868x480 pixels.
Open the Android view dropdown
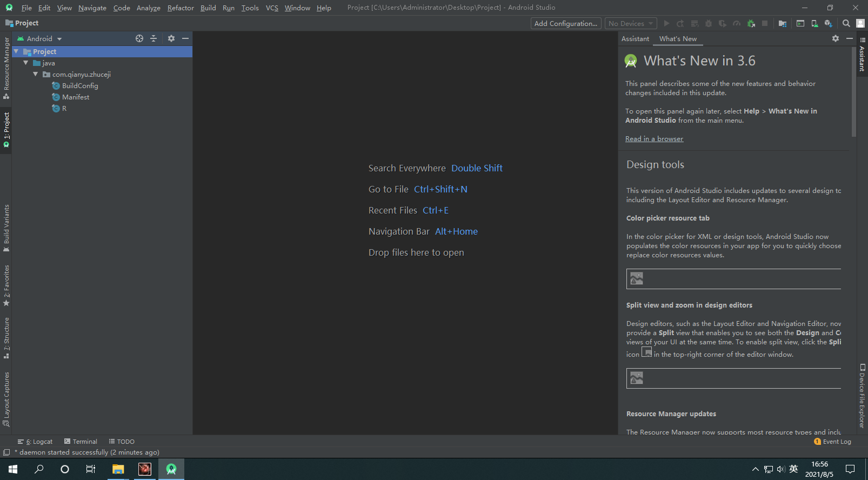pos(39,38)
